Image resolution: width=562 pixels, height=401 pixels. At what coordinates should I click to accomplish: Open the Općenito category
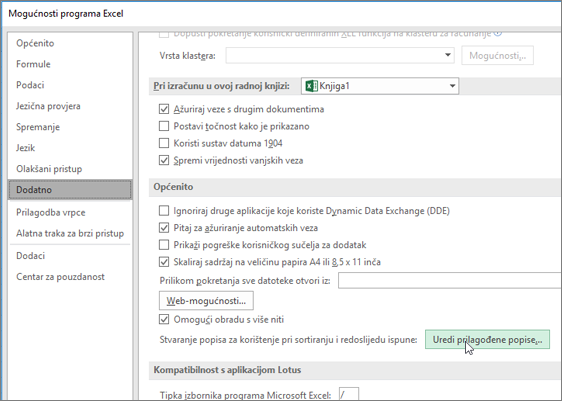pyautogui.click(x=35, y=43)
